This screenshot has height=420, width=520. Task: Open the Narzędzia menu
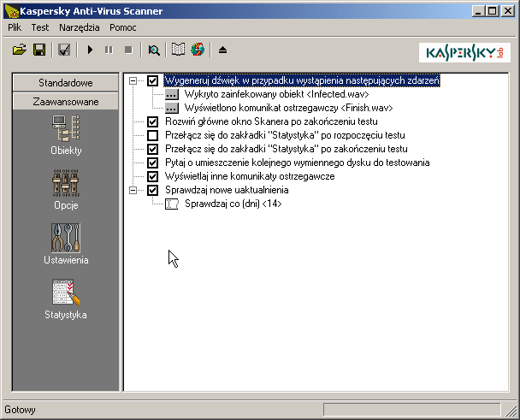[x=80, y=27]
